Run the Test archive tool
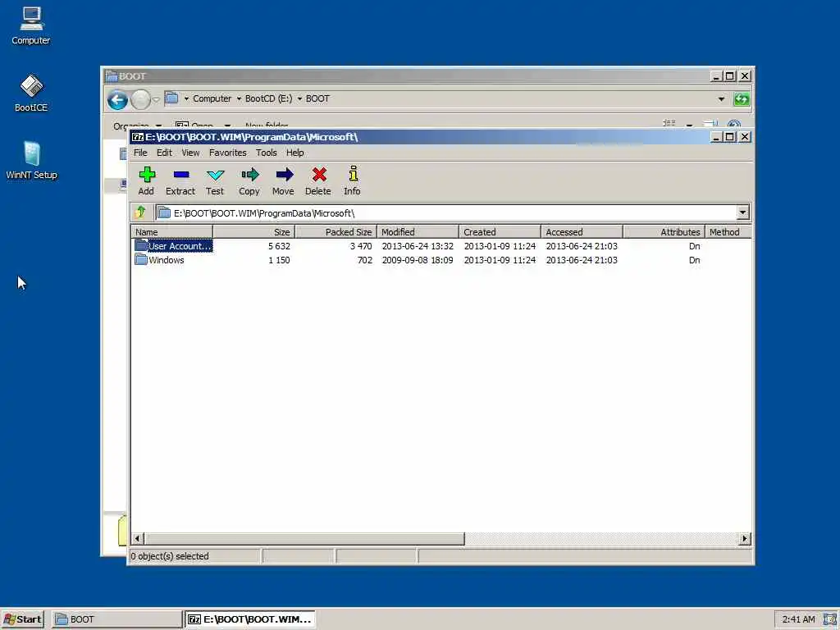The width and height of the screenshot is (840, 630). 215,180
